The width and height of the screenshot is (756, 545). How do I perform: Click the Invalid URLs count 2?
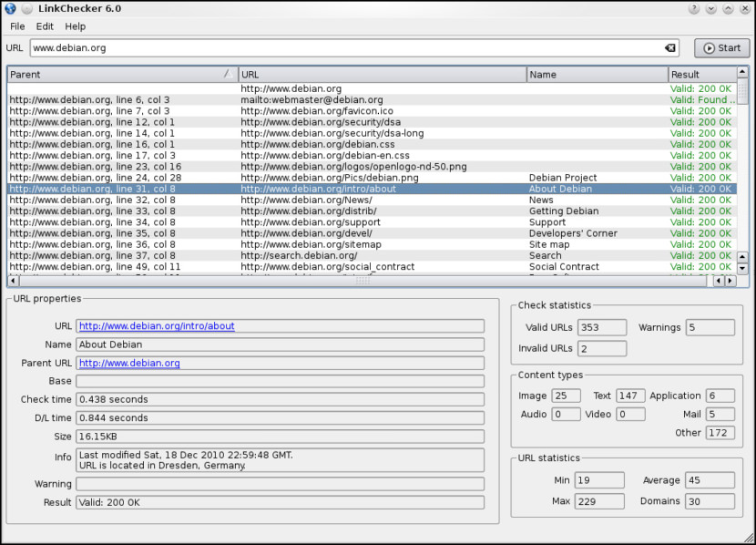point(602,349)
